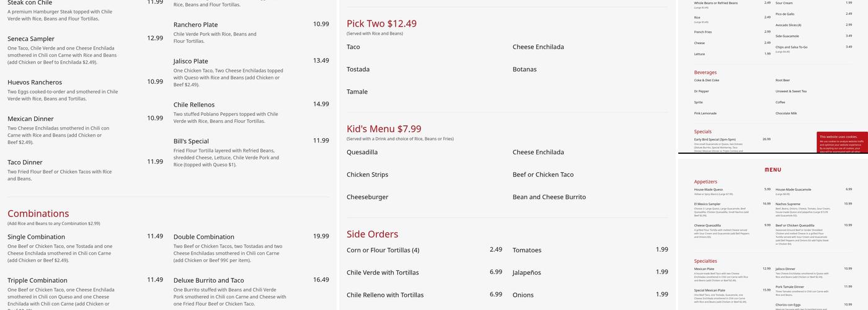Image resolution: width=868 pixels, height=310 pixels.
Task: Click the cookie notice popup
Action: pyautogui.click(x=841, y=142)
